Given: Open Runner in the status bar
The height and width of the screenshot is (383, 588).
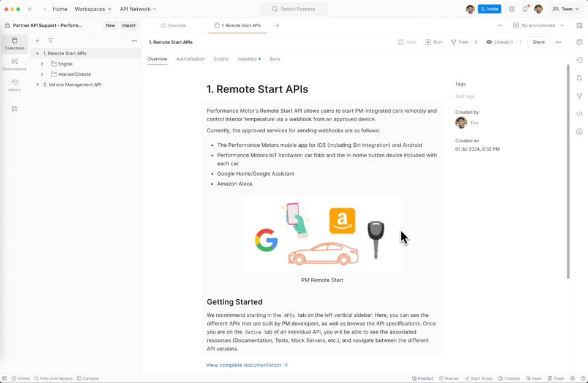Looking at the screenshot, I should (x=449, y=379).
